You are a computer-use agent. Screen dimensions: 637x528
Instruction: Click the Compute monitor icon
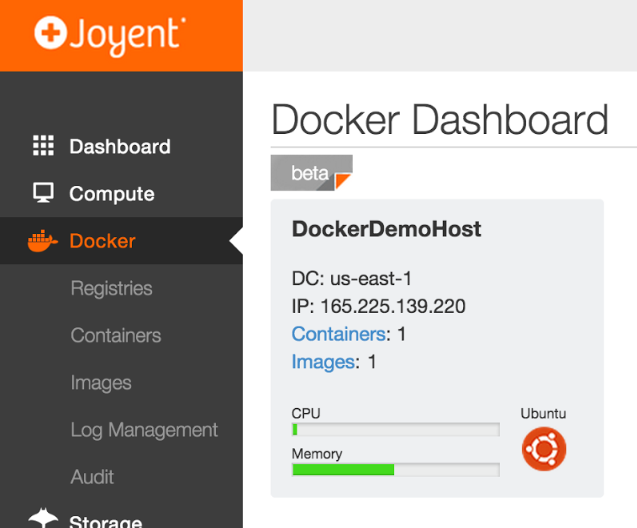(x=43, y=193)
